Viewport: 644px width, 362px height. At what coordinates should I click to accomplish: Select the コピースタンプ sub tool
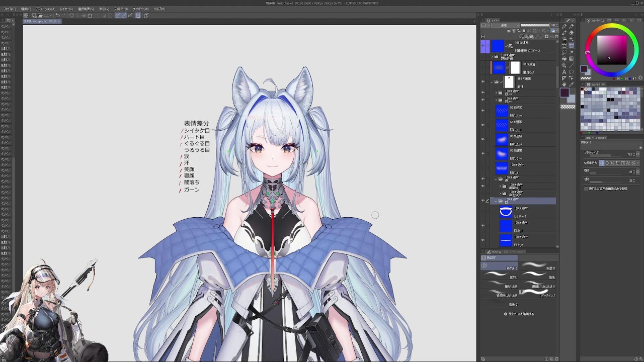click(x=537, y=294)
